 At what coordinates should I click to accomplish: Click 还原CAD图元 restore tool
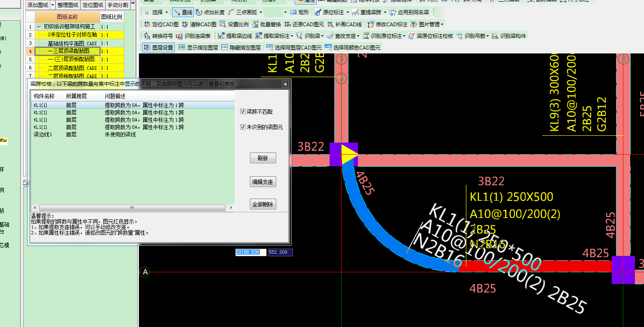click(x=305, y=25)
